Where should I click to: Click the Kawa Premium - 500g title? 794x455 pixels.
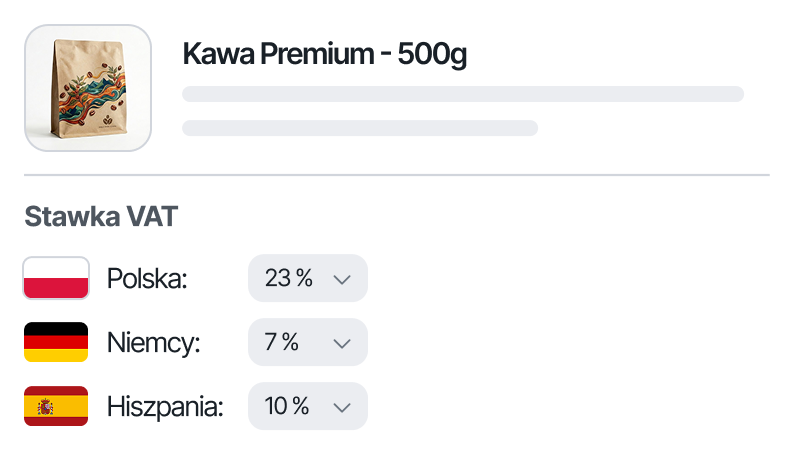point(324,54)
